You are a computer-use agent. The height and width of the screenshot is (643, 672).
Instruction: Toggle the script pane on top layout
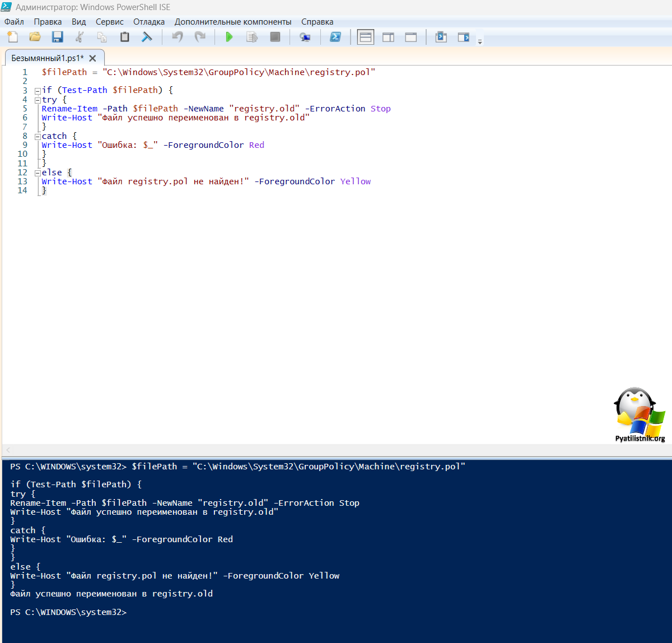point(366,37)
